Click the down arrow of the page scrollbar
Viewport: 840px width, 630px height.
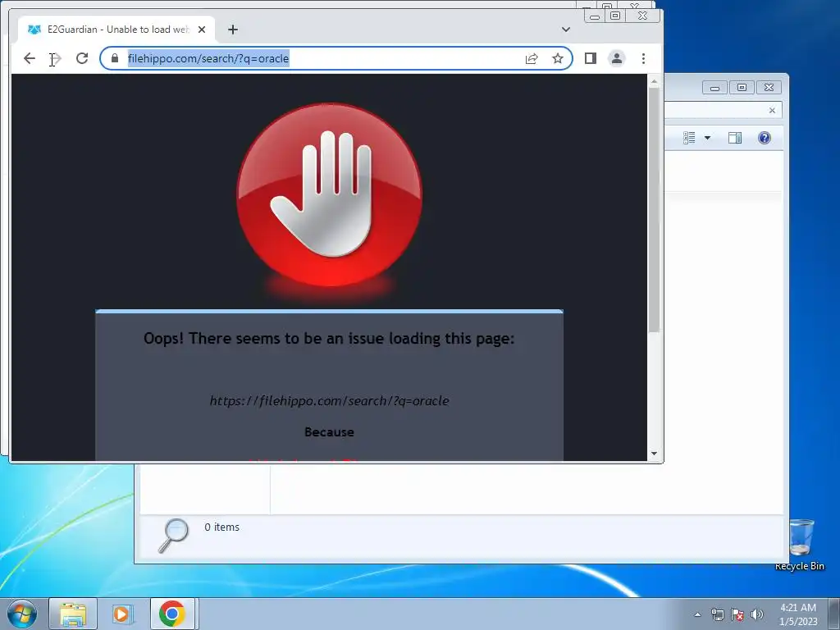[654, 454]
